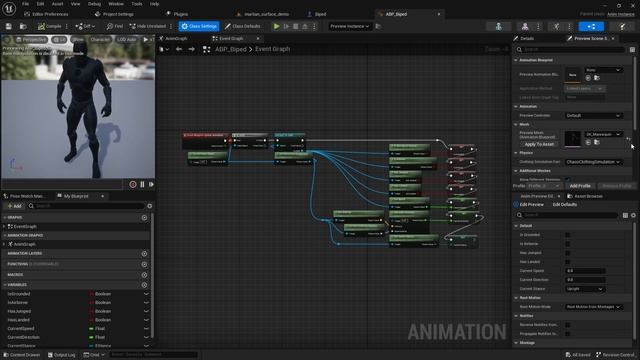
Task: Select the IsGrounded variable
Action: pyautogui.click(x=19, y=294)
